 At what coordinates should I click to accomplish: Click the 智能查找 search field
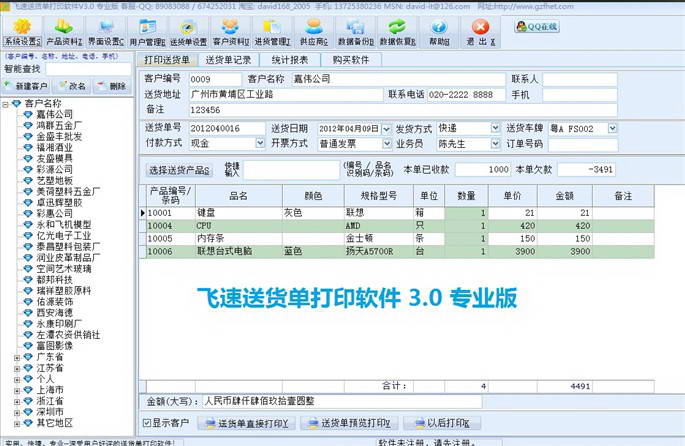point(88,69)
